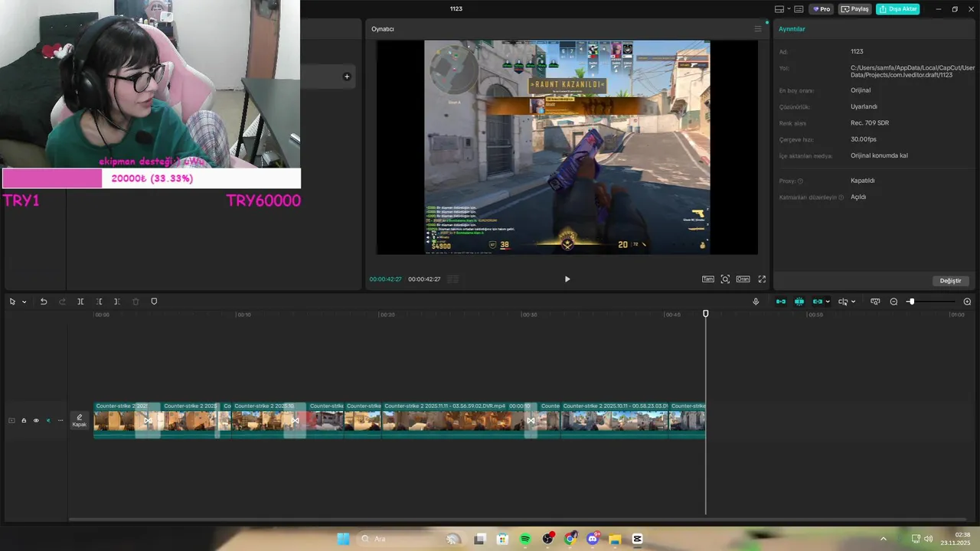980x551 pixels.
Task: Open the Oynatıcı player menu icon
Action: pos(758,29)
